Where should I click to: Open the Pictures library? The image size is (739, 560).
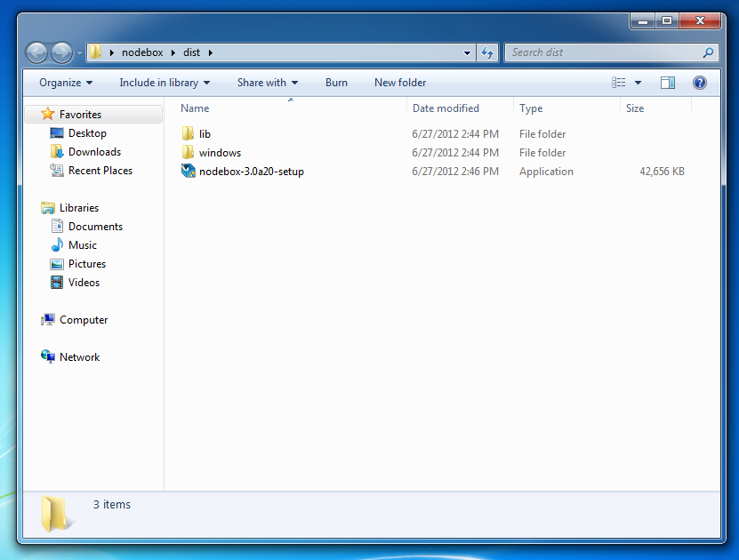pos(87,264)
